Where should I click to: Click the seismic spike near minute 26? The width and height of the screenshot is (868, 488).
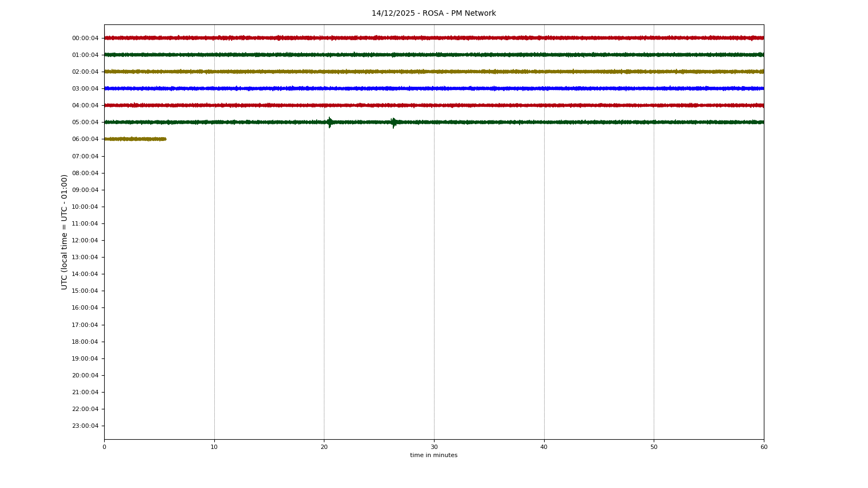(x=394, y=123)
